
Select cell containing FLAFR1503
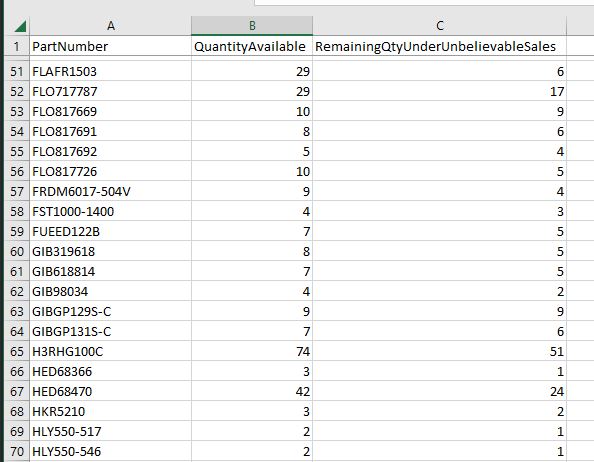pyautogui.click(x=111, y=71)
